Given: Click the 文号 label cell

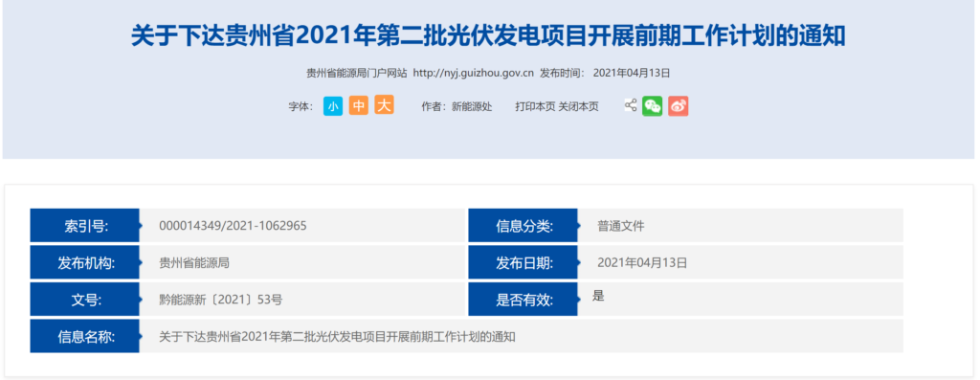Looking at the screenshot, I should pyautogui.click(x=85, y=300).
